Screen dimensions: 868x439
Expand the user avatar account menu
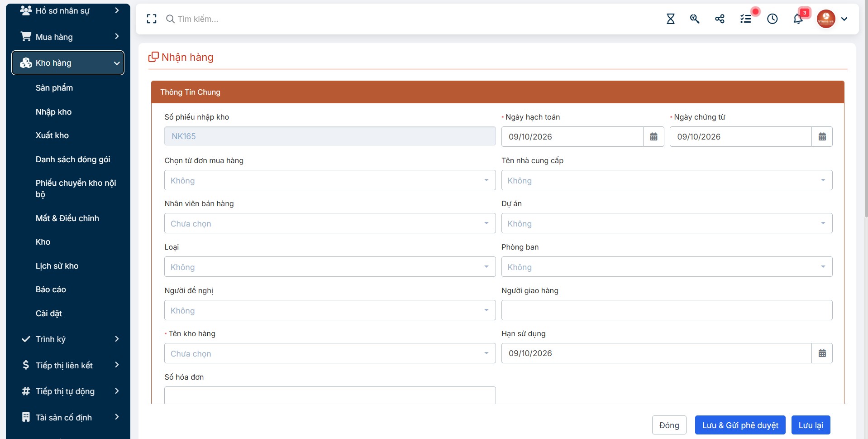point(832,19)
